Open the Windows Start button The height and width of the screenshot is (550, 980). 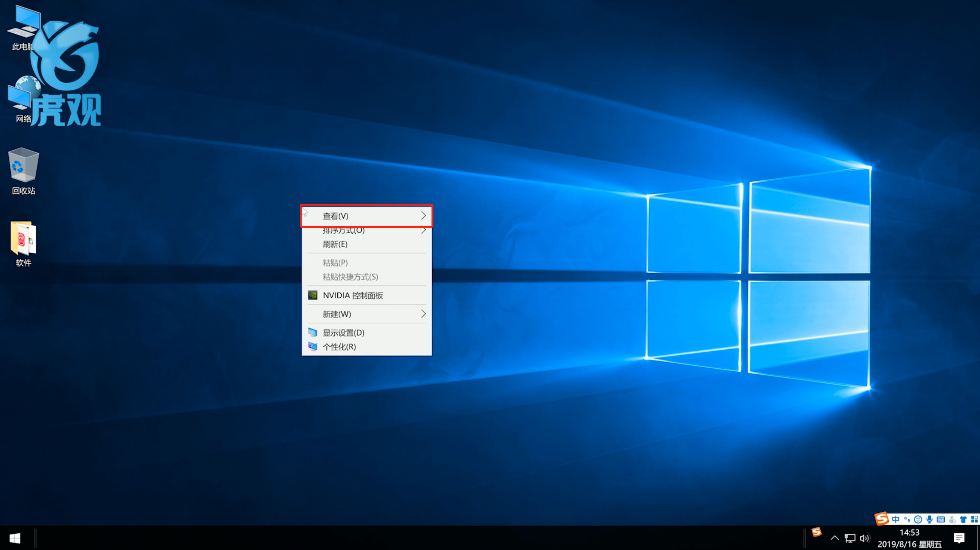(15, 538)
